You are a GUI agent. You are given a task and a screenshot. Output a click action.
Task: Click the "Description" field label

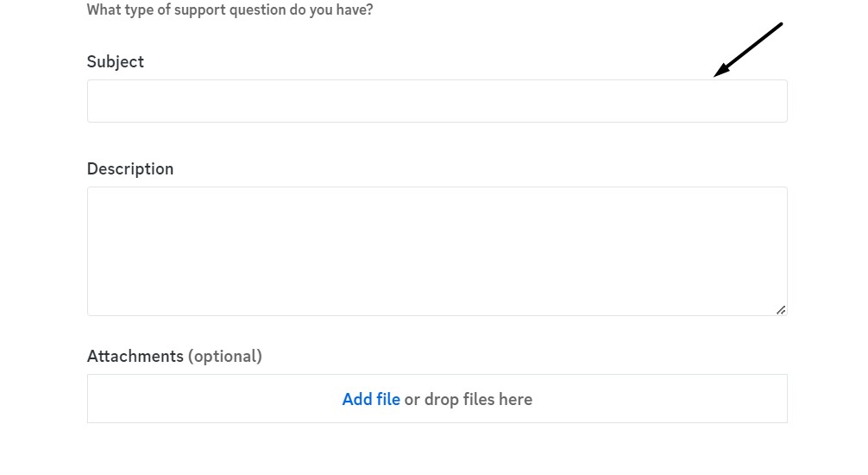click(130, 169)
